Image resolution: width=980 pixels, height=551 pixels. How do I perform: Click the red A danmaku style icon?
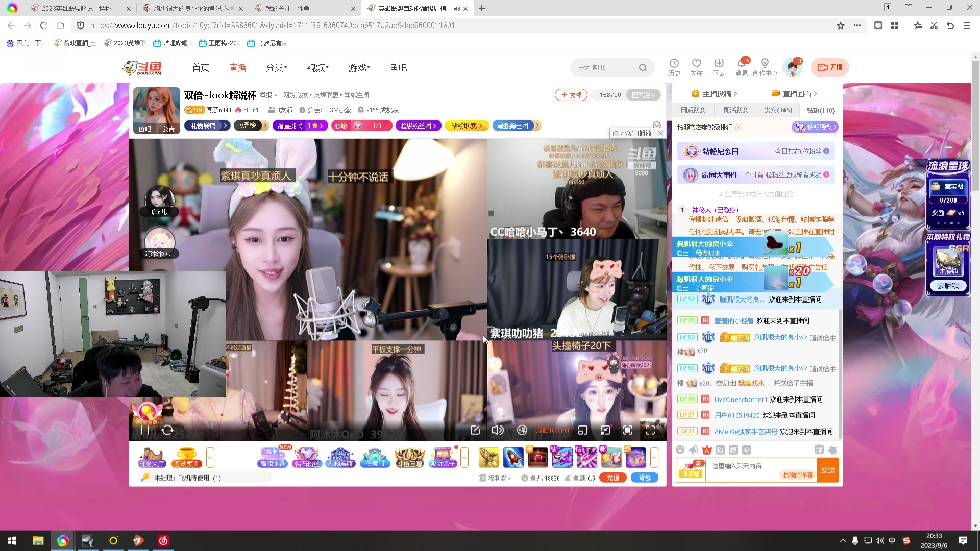point(707,449)
